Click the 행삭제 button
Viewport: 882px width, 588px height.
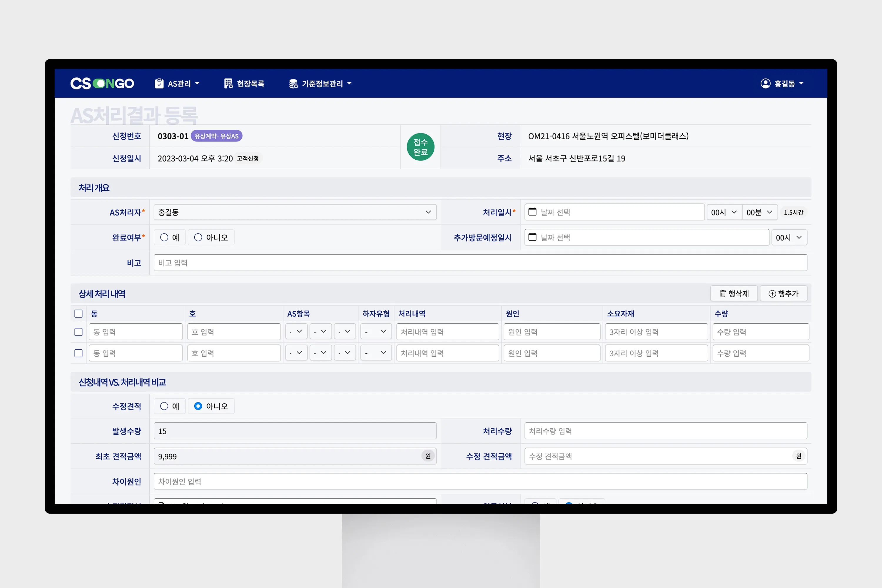(734, 294)
